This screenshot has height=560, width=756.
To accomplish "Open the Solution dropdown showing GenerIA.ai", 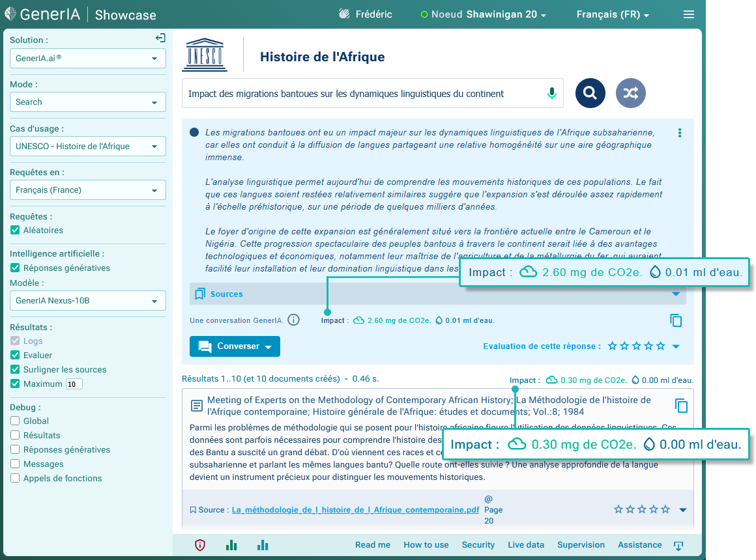I will pos(88,59).
